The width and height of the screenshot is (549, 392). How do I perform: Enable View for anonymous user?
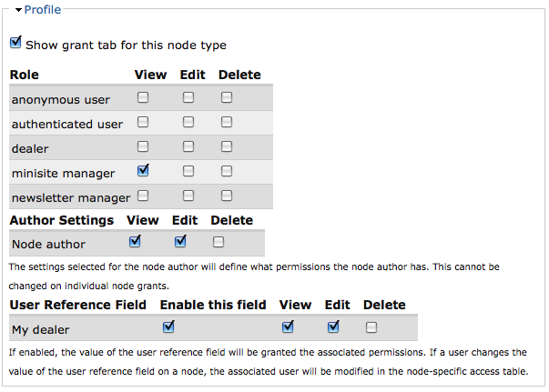[143, 97]
